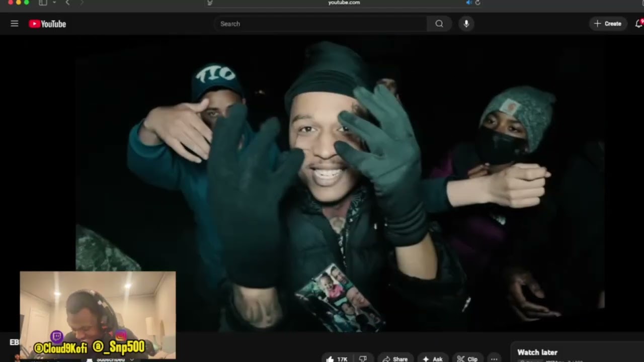This screenshot has height=362, width=644.
Task: Expand Safari sidebar dropdown arrow
Action: point(54,3)
